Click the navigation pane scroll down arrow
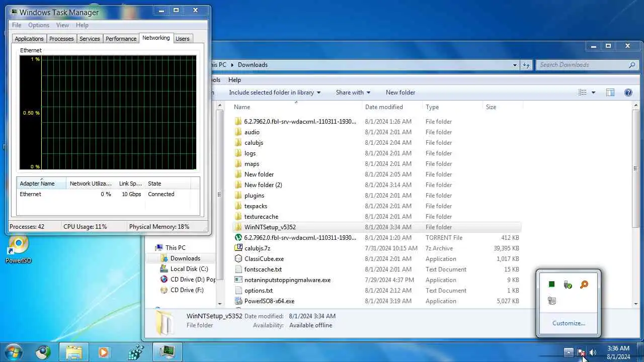Viewport: 644px width, 362px height. [x=219, y=304]
